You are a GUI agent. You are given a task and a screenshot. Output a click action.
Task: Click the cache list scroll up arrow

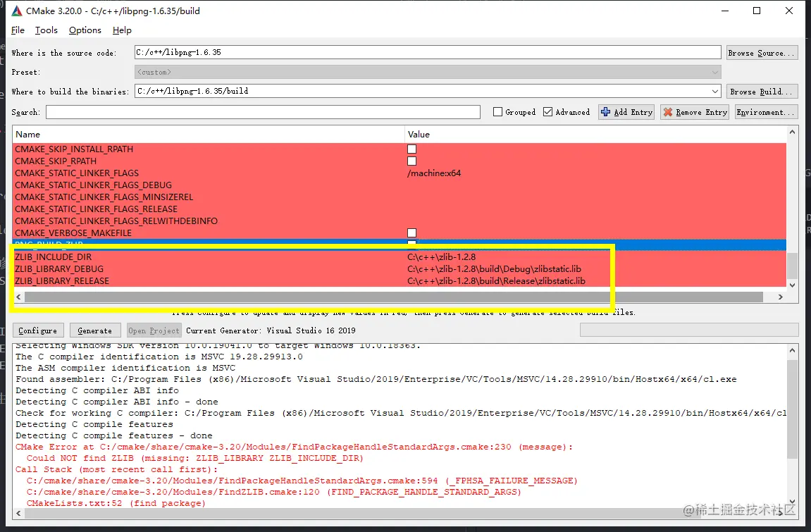point(792,132)
